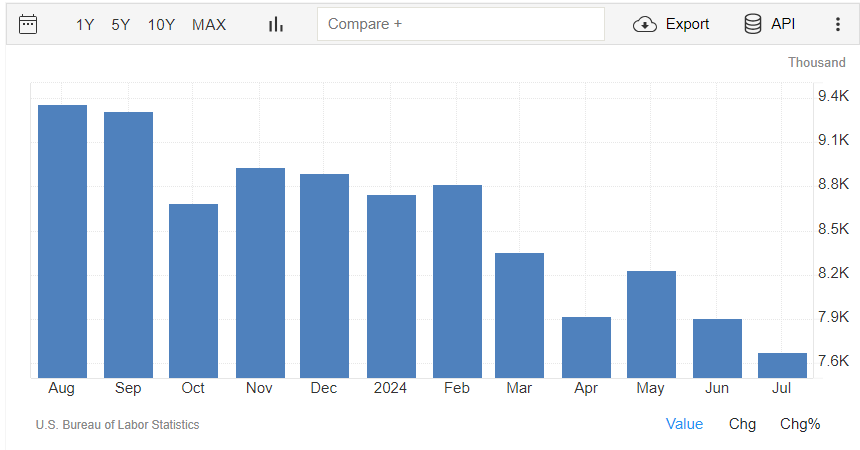The image size is (860, 450).
Task: Click the February bar in the chart
Action: pos(457,282)
